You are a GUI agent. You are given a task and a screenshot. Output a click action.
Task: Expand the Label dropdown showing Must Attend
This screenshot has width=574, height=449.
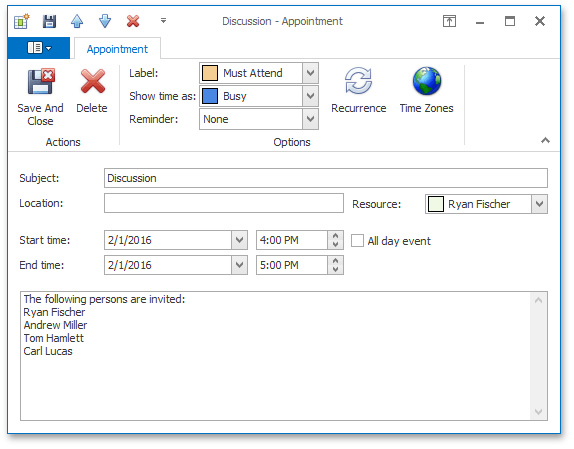[310, 73]
